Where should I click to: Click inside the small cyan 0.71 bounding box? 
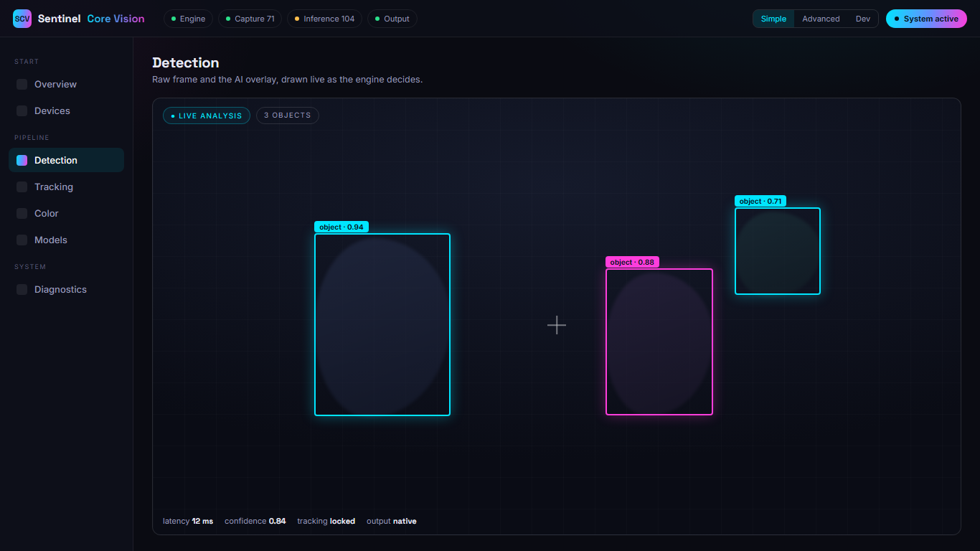coord(778,251)
